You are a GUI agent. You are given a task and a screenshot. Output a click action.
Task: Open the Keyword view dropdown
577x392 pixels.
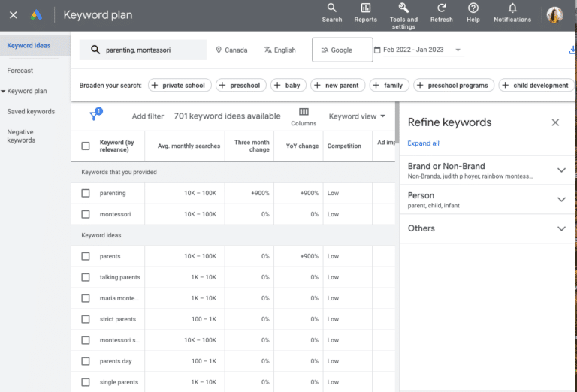pyautogui.click(x=357, y=116)
